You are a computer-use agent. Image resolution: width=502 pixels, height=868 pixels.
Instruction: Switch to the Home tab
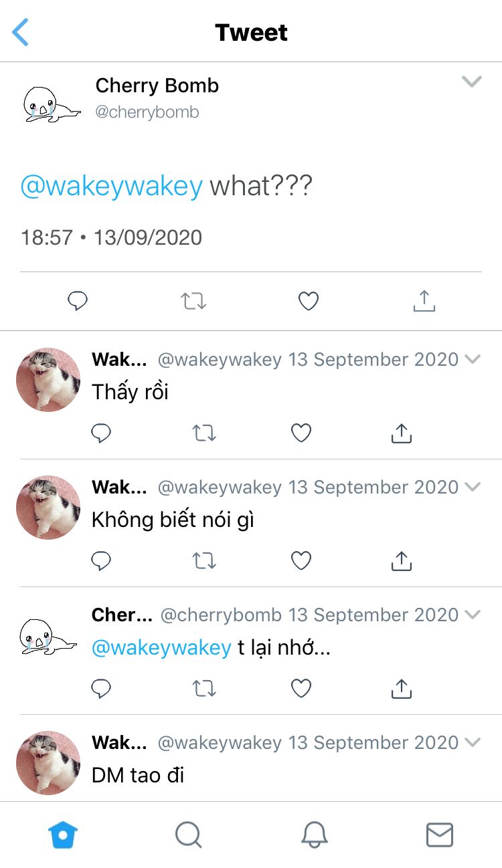click(x=63, y=835)
